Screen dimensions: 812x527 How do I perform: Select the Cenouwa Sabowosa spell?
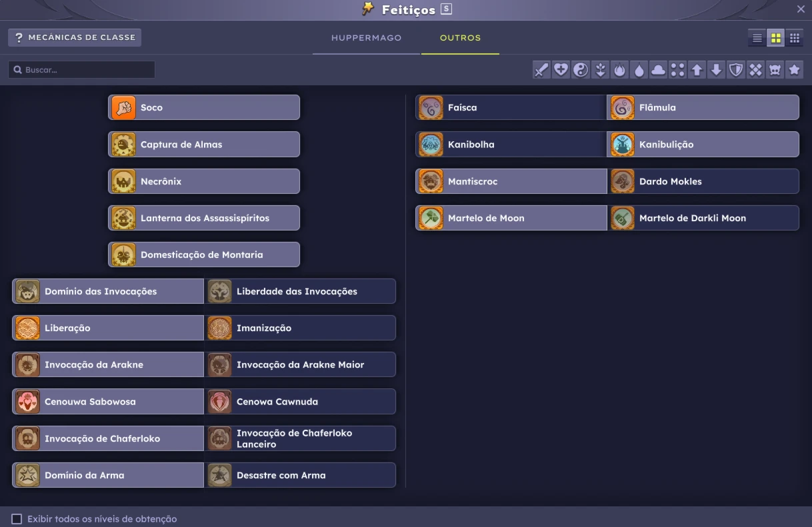[x=108, y=402]
